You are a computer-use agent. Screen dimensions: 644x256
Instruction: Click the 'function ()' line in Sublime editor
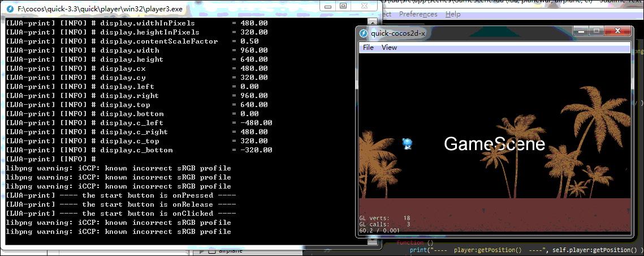[x=415, y=243]
